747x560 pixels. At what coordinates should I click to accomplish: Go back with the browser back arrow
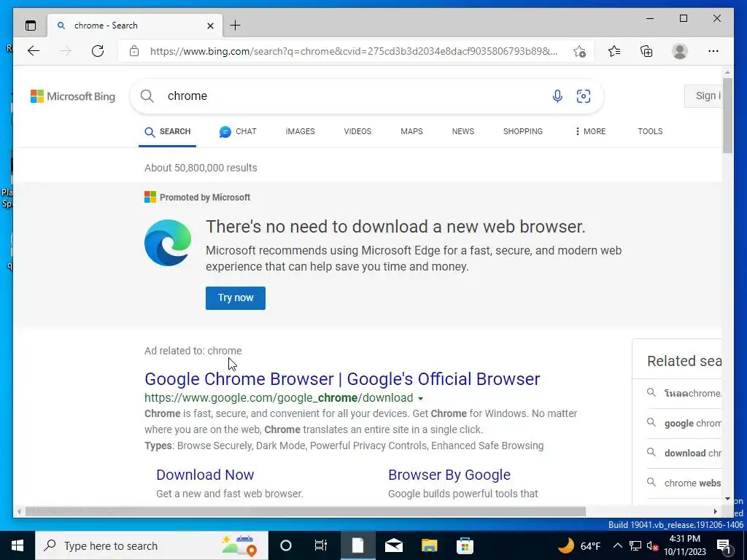pyautogui.click(x=34, y=51)
